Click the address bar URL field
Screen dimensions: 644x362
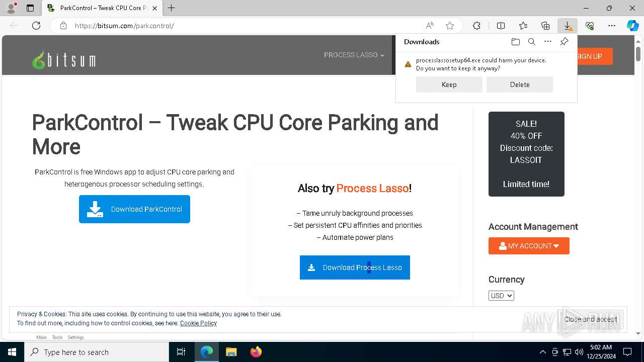[x=247, y=26]
